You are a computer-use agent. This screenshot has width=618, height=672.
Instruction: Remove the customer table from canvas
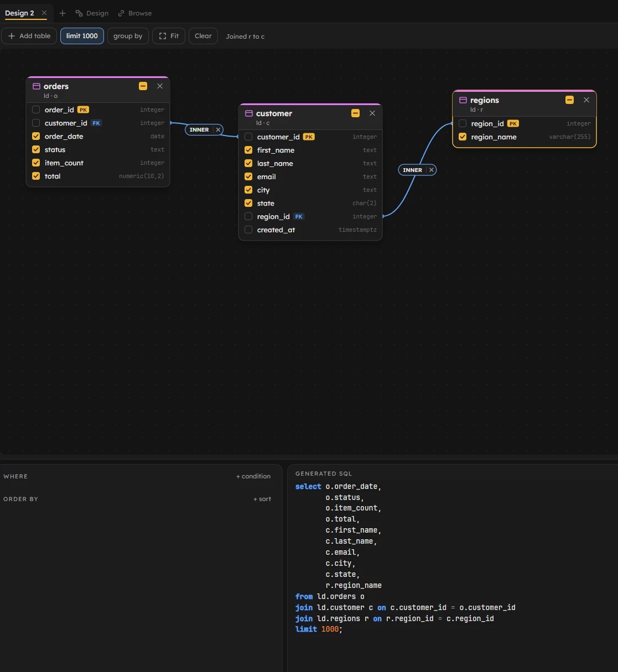click(372, 113)
